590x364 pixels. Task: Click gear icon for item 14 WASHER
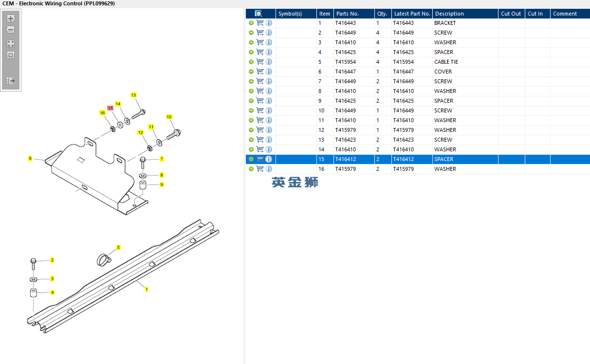coord(251,149)
